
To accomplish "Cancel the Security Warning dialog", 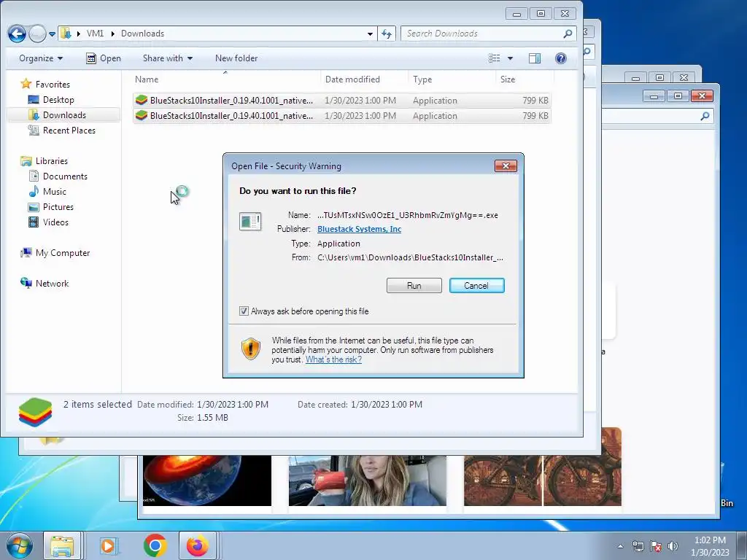I will [476, 286].
